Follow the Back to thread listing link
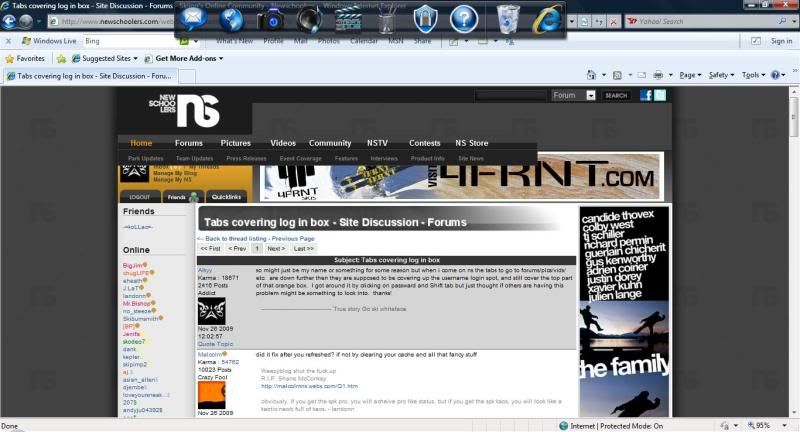800x432 pixels. pyautogui.click(x=234, y=239)
